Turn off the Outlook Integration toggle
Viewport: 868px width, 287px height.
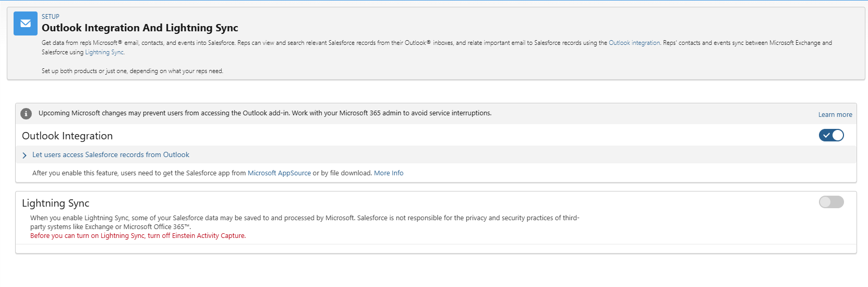click(831, 135)
